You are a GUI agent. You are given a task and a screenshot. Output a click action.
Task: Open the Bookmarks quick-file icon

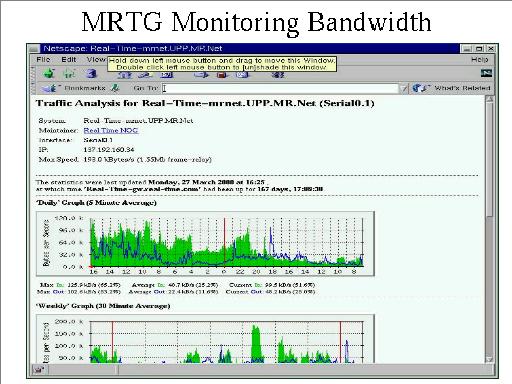pyautogui.click(x=50, y=88)
